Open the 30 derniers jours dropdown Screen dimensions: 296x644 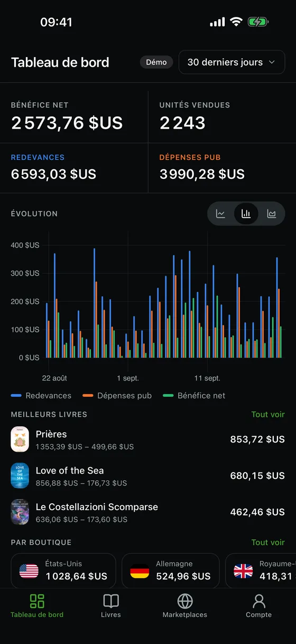point(232,62)
